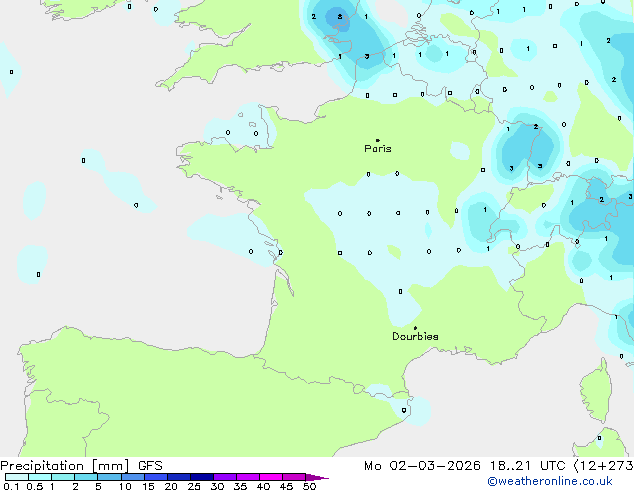Click the 'Precipitation [mm]' title text
Viewport: 634px width, 490px height.
coord(65,466)
